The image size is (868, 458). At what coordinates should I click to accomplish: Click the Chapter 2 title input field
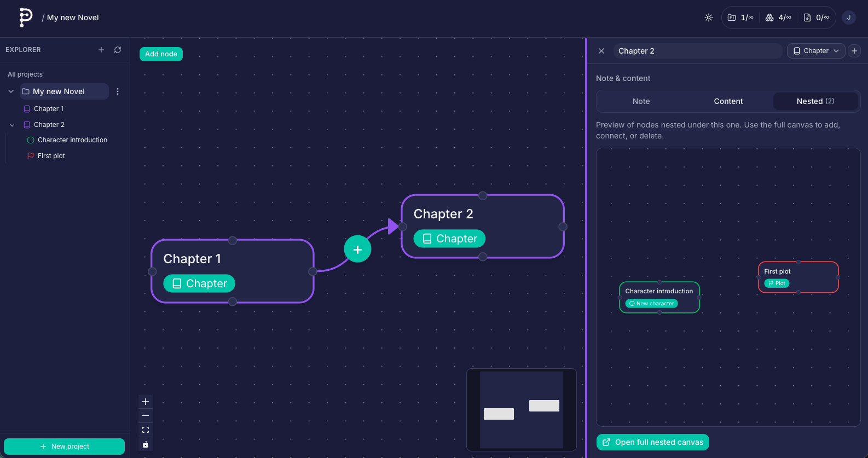[697, 51]
